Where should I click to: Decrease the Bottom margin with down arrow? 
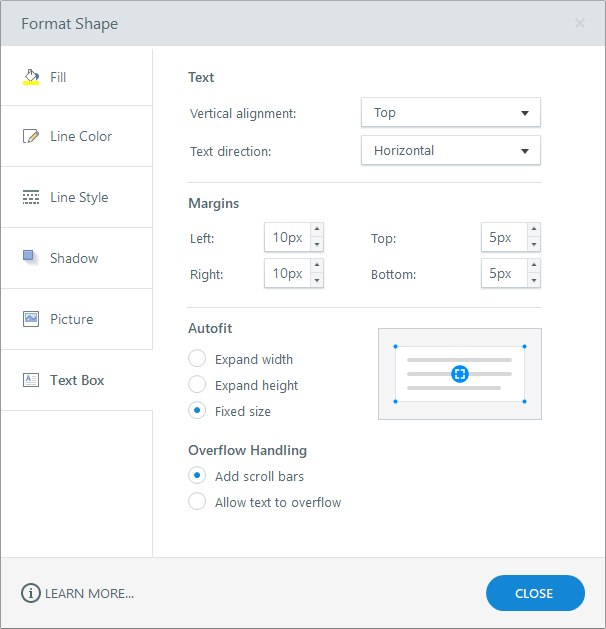pos(533,281)
